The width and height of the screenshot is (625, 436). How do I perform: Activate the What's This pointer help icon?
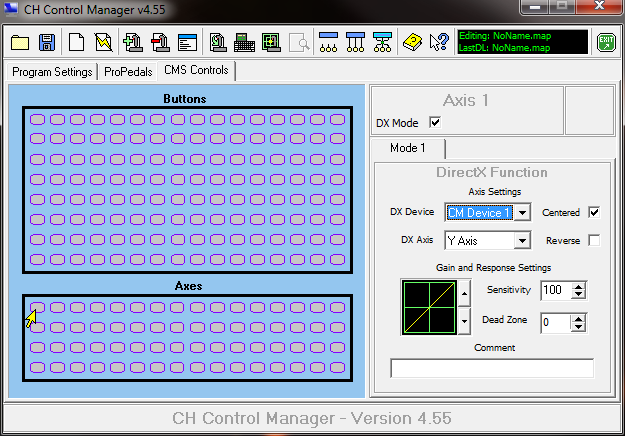[439, 42]
